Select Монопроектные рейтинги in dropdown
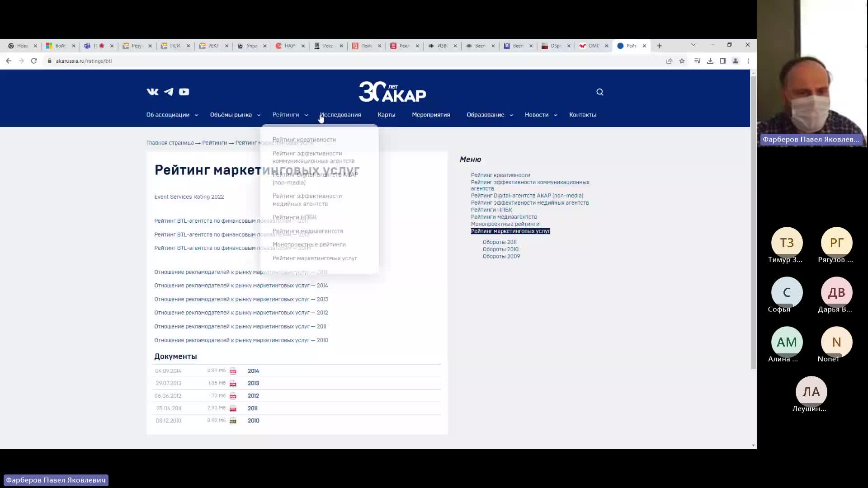This screenshot has width=868, height=488. (309, 244)
